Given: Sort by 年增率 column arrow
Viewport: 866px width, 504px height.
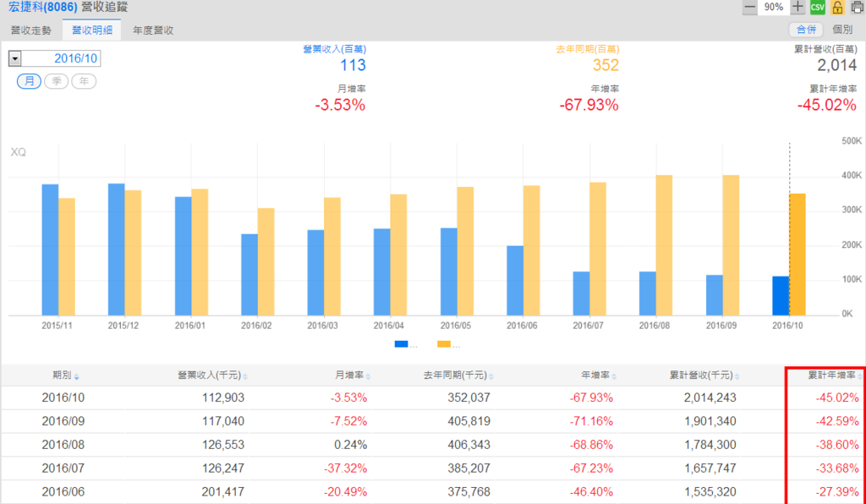Looking at the screenshot, I should click(x=614, y=376).
